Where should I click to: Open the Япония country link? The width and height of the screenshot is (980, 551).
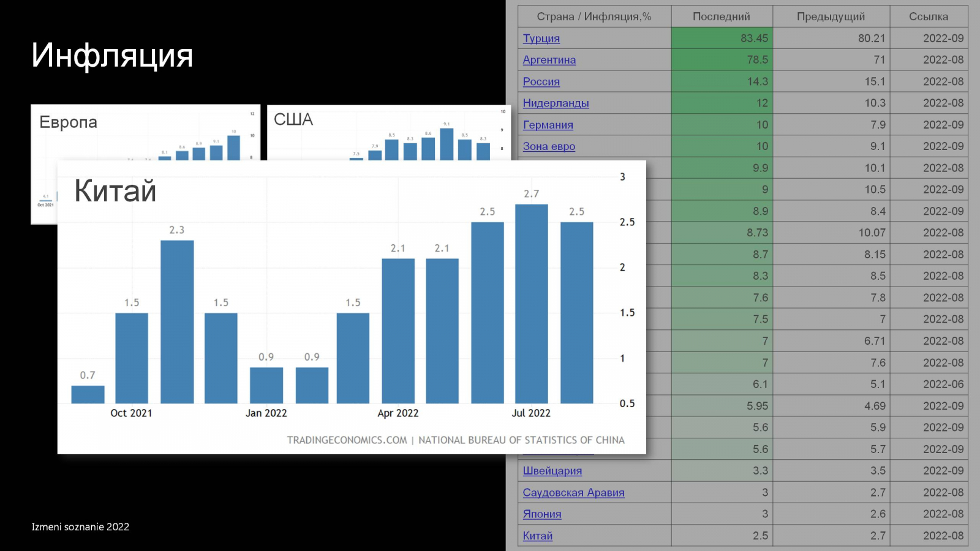[x=541, y=514]
